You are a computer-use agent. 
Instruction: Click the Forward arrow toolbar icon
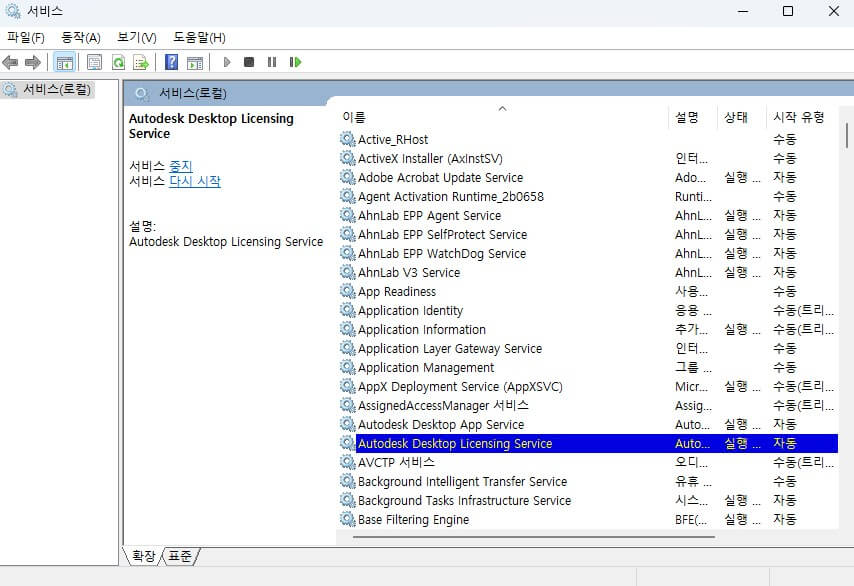point(33,63)
